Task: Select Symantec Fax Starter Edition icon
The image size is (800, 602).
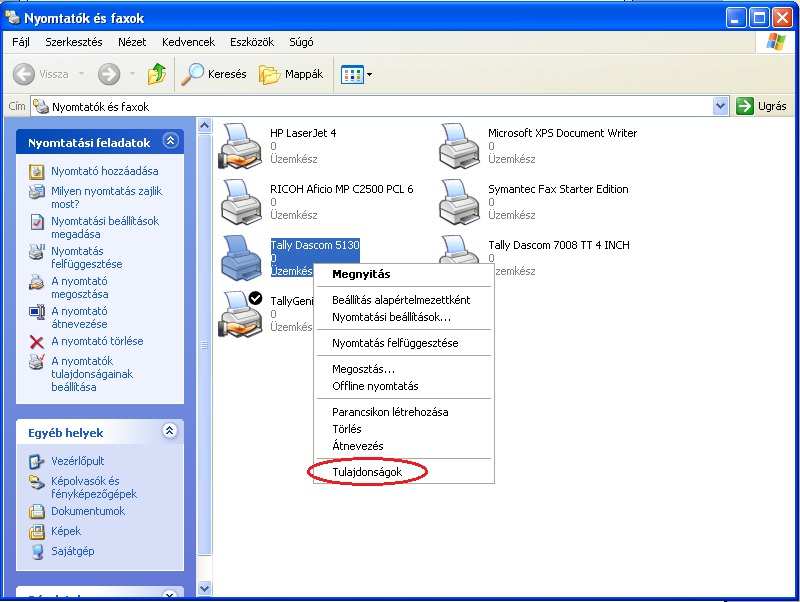Action: point(459,202)
